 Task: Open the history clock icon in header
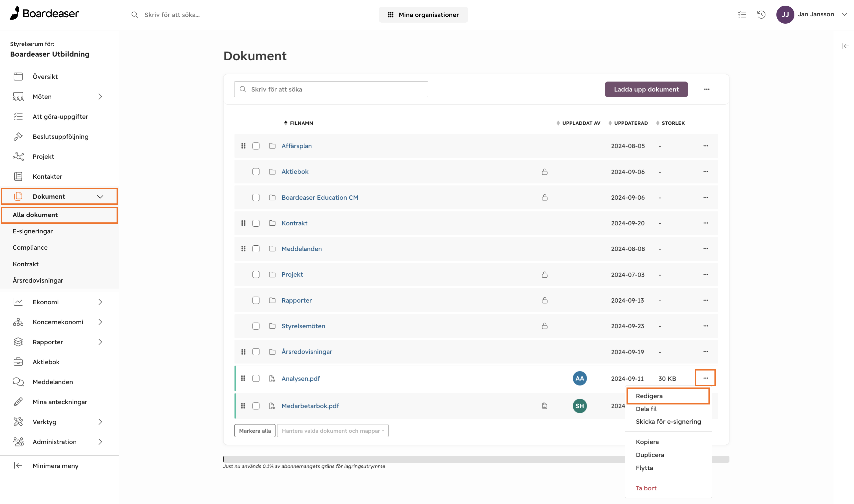pyautogui.click(x=761, y=15)
